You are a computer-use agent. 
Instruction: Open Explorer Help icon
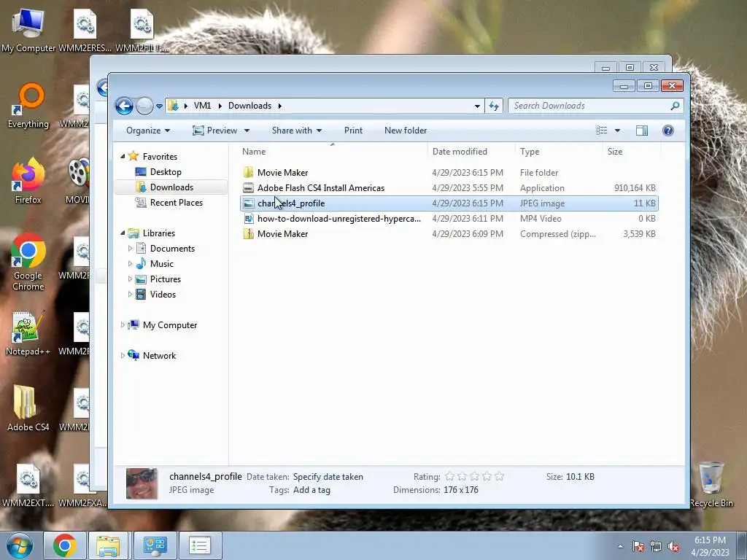click(x=668, y=131)
